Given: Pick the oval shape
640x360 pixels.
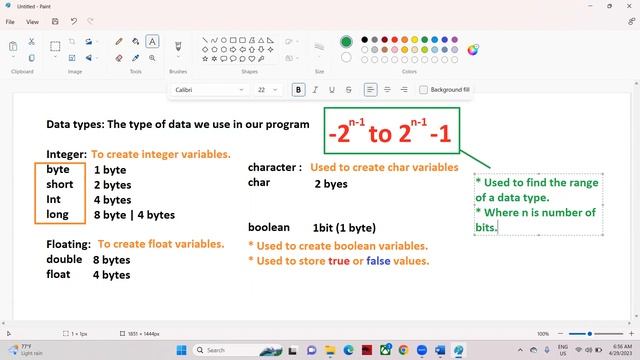Looking at the screenshot, I should pyautogui.click(x=224, y=40).
